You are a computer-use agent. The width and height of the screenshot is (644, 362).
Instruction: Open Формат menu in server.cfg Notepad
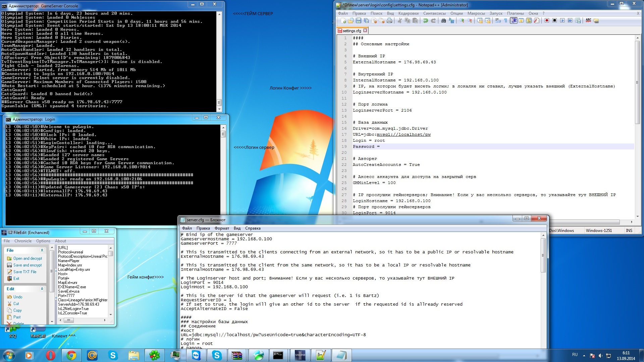click(222, 228)
